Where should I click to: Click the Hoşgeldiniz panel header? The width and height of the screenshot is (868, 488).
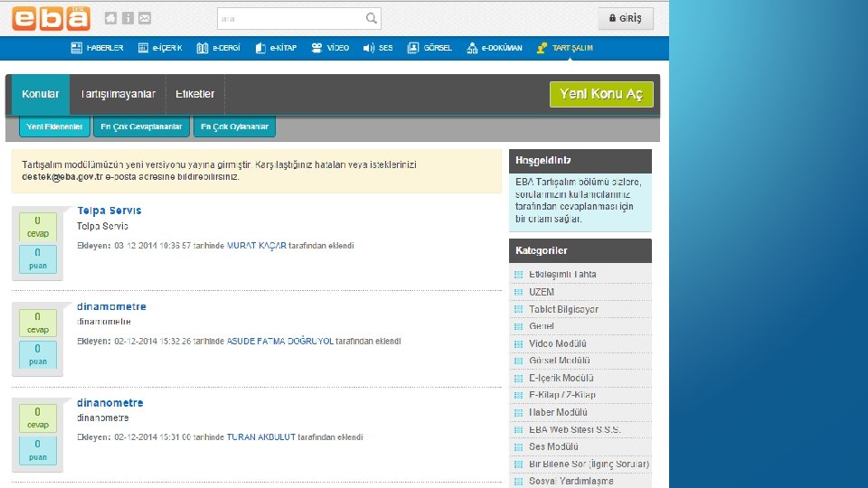[580, 161]
